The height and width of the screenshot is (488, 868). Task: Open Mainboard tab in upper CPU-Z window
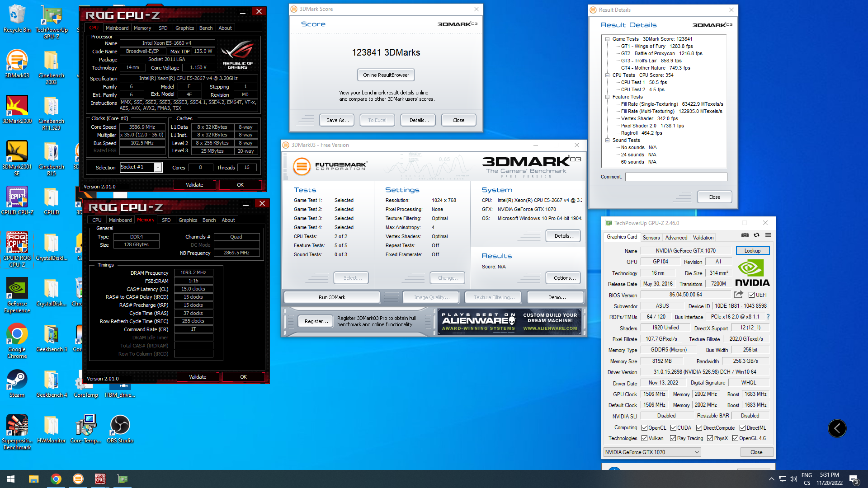tap(117, 28)
